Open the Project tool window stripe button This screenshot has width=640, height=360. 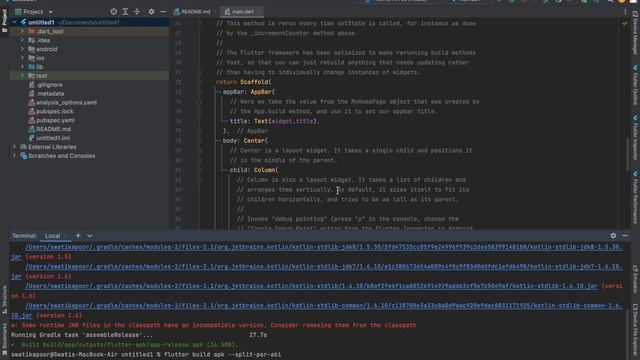pos(4,20)
